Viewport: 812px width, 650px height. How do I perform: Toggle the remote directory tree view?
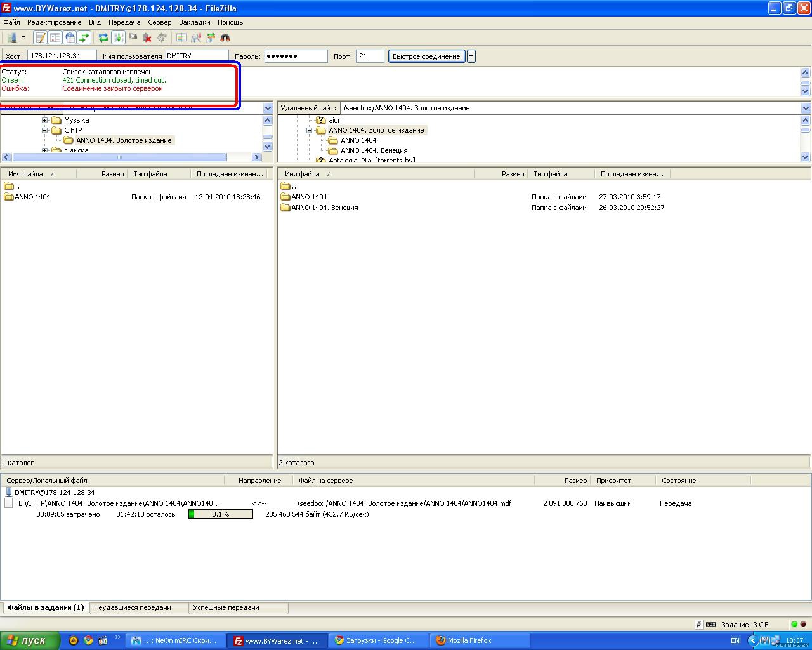(x=70, y=37)
